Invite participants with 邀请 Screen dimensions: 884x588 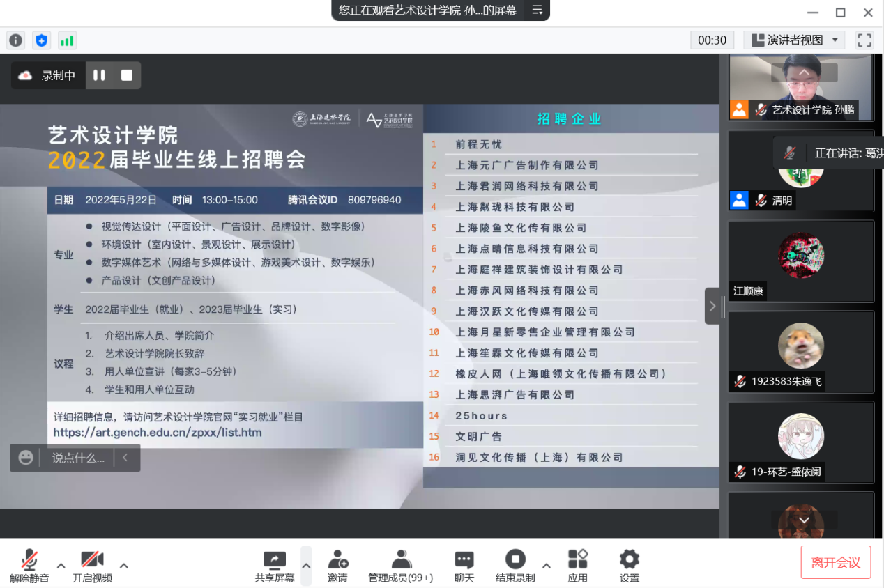(x=337, y=566)
